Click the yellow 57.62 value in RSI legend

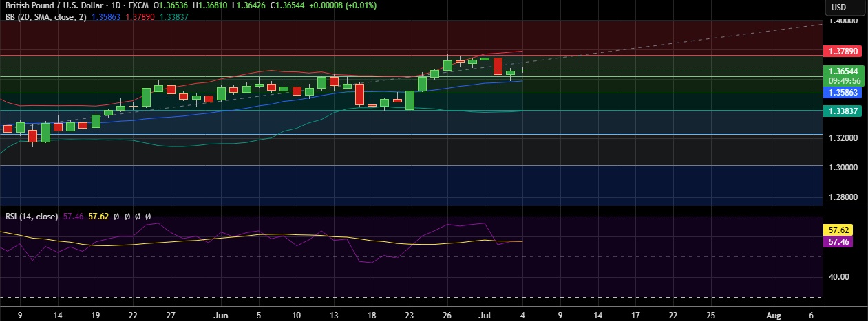(x=98, y=216)
